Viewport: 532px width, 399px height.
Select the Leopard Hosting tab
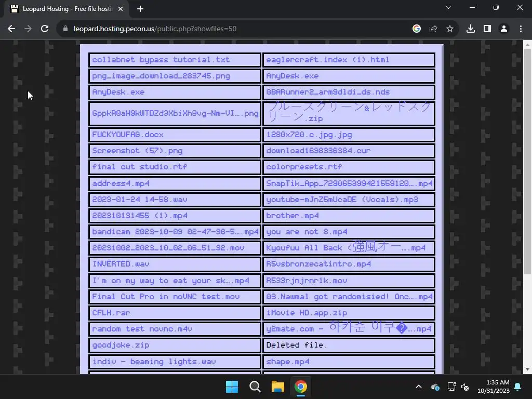67,9
